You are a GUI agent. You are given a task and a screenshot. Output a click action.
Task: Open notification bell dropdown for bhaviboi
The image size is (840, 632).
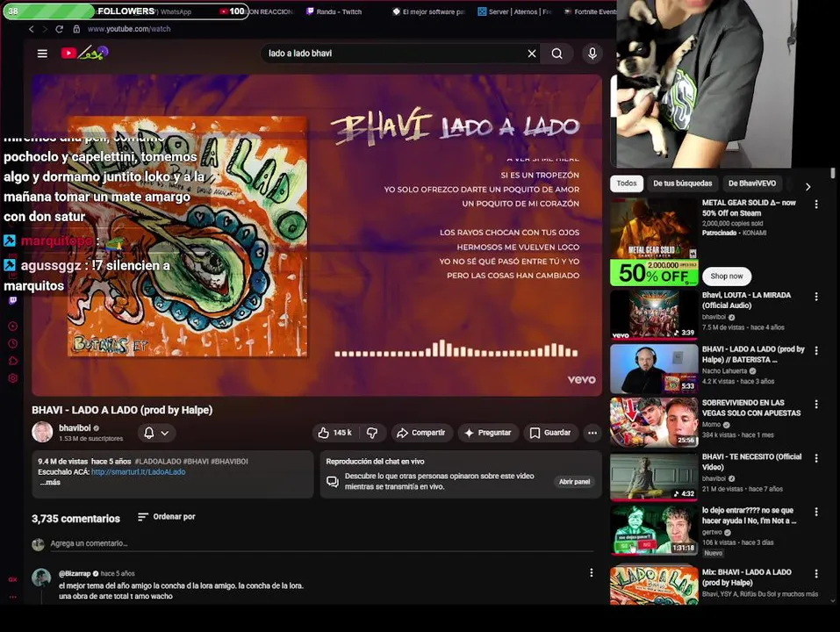tap(156, 433)
